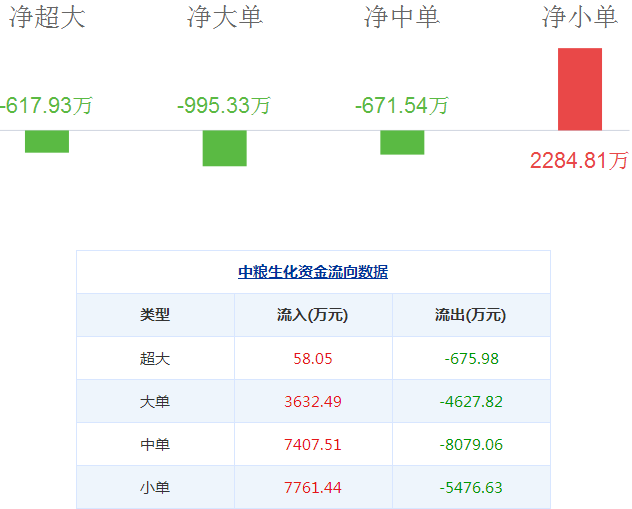Image resolution: width=632 pixels, height=509 pixels.
Task: Open the 中粮生化资金流向数据 link
Action: [x=313, y=272]
